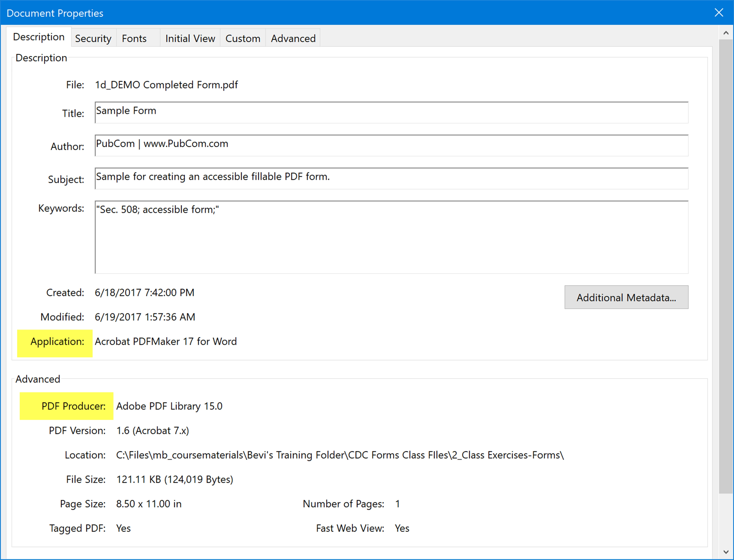734x560 pixels.
Task: Select the Initial View tab
Action: (x=190, y=38)
